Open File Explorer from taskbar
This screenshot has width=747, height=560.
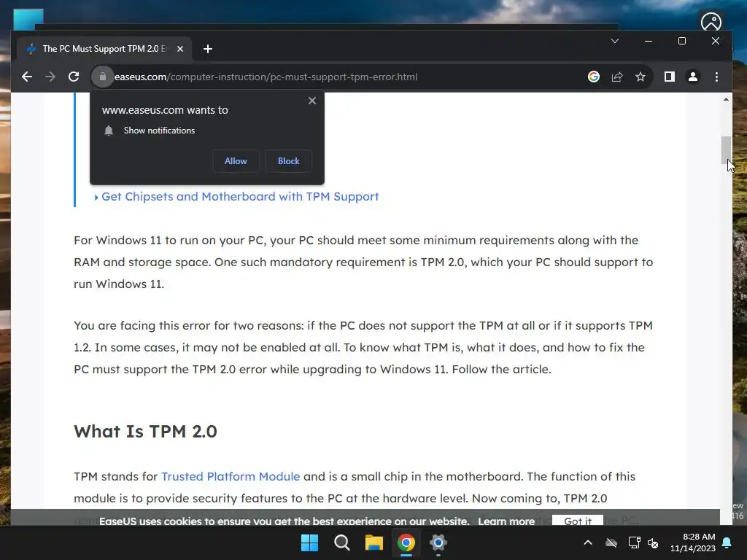tap(374, 542)
